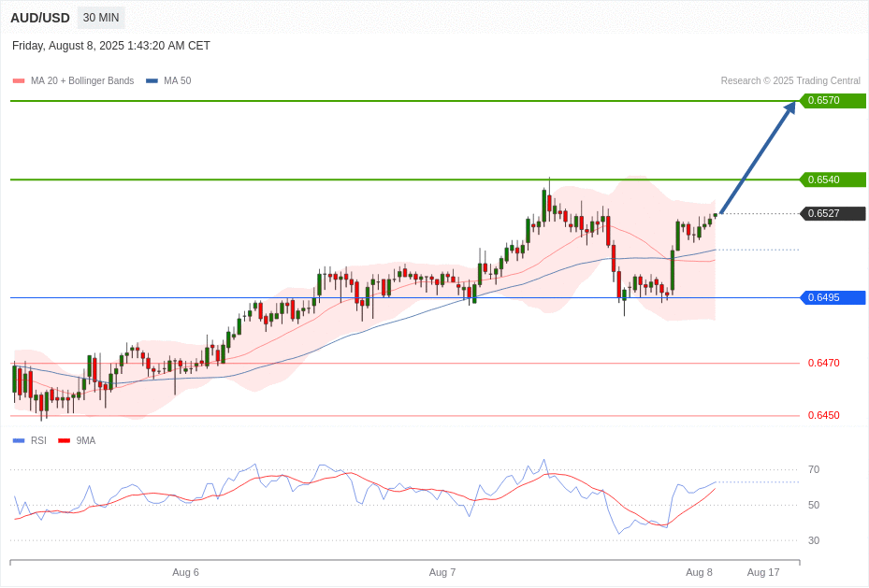The height and width of the screenshot is (588, 869).
Task: Click the date and time stamp text
Action: coord(110,46)
